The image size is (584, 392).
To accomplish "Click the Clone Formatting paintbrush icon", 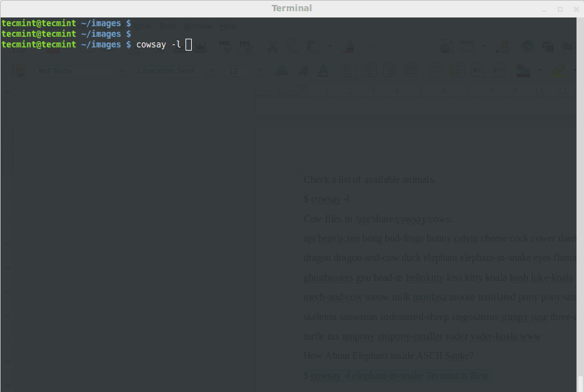I will (x=349, y=46).
